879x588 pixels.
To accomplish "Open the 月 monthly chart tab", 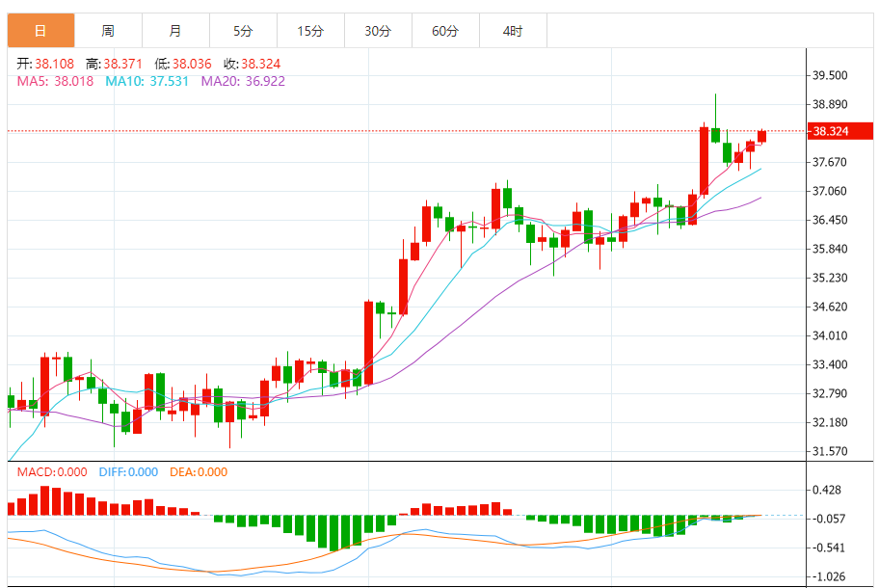I will coord(176,31).
